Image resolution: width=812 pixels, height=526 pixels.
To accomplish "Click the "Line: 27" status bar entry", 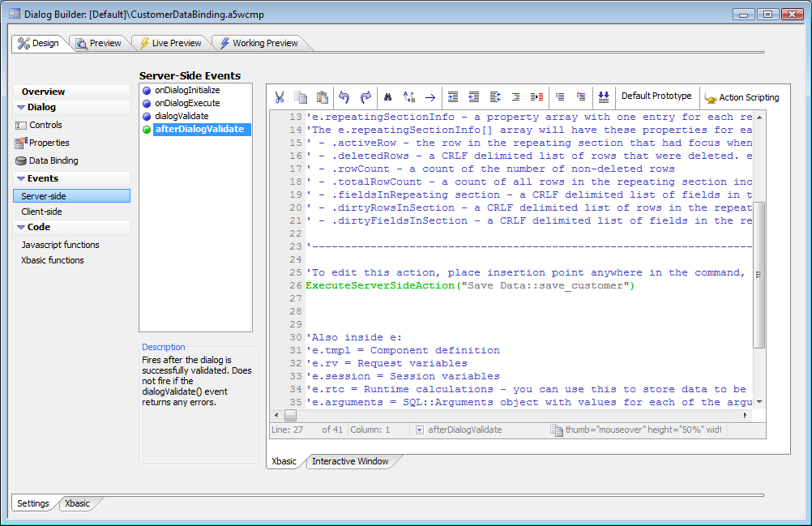I will tap(288, 430).
